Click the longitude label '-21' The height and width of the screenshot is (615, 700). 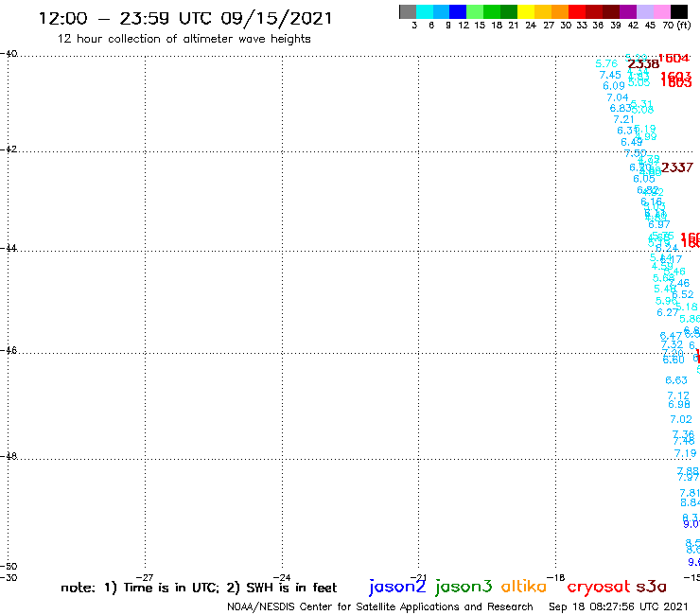(419, 577)
